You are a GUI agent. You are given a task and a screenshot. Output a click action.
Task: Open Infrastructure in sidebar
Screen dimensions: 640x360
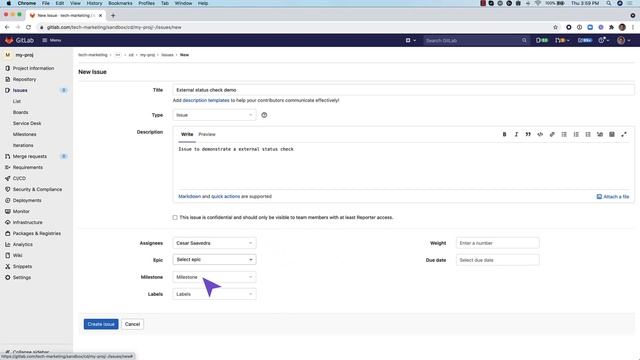coord(28,222)
